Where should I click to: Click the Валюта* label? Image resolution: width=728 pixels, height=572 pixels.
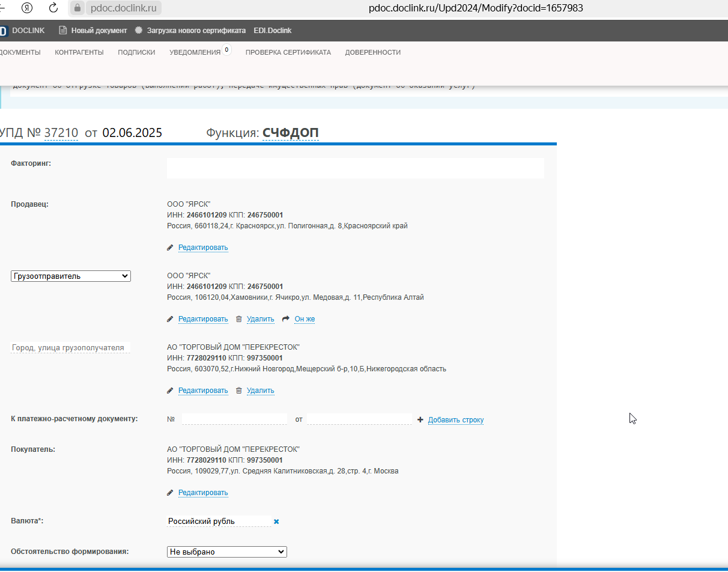tap(27, 521)
